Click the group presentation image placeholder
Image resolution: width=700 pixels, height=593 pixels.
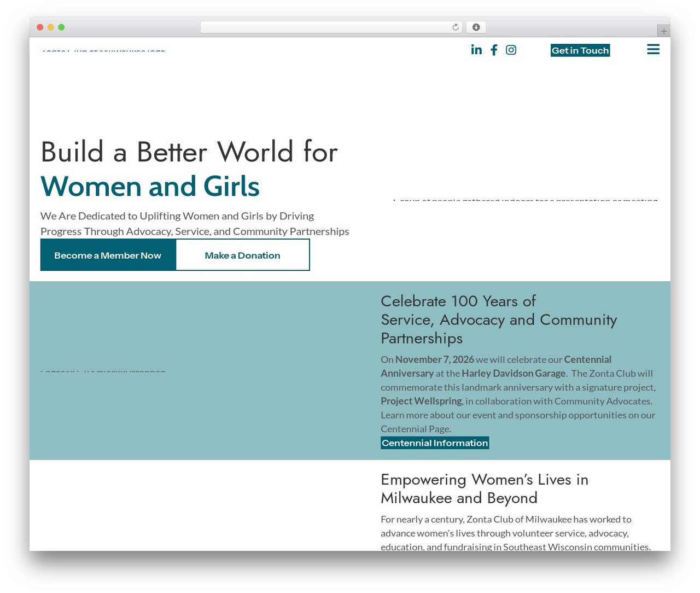coord(525,200)
